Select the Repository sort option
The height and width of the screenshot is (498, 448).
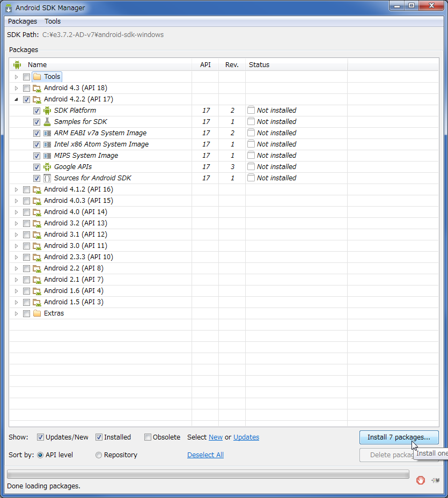99,455
